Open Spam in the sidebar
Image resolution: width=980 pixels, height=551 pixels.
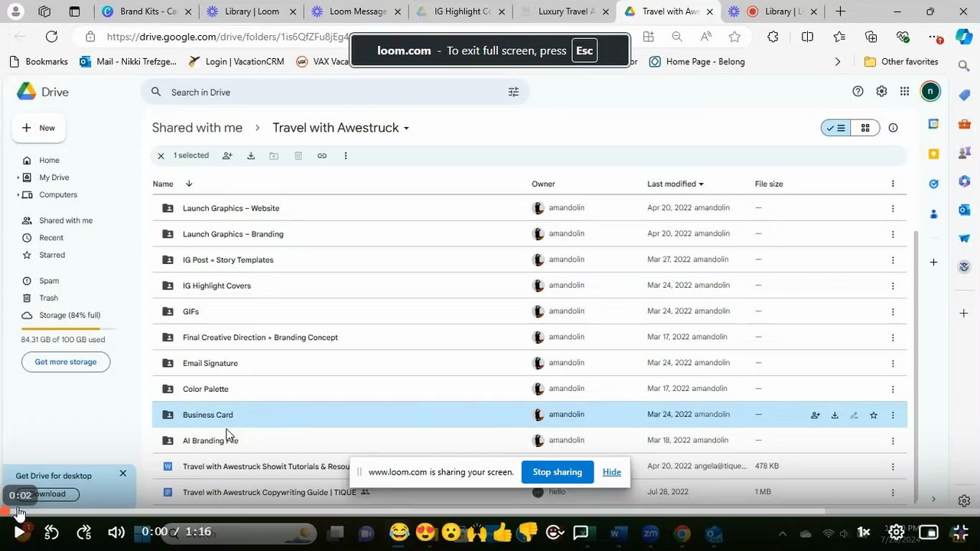point(49,281)
